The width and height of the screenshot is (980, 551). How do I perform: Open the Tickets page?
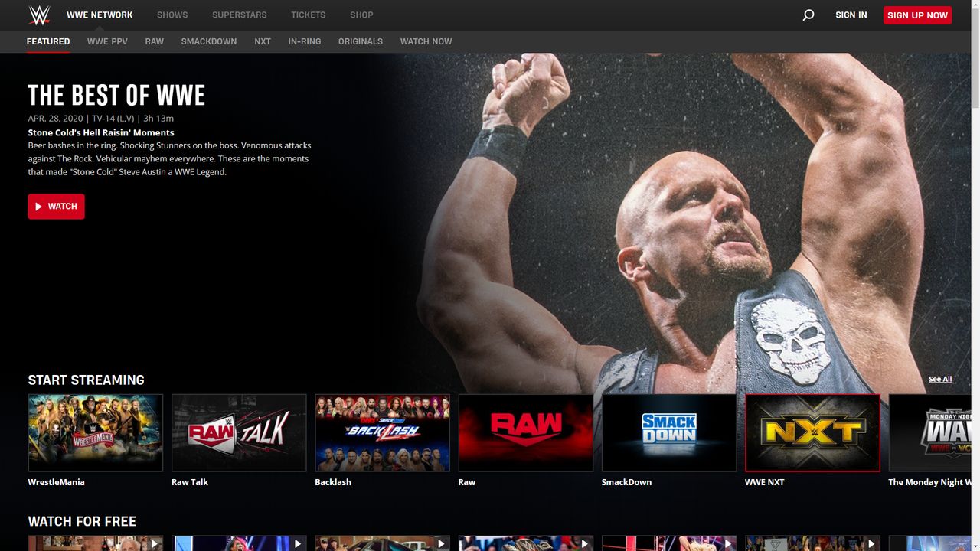click(x=309, y=15)
